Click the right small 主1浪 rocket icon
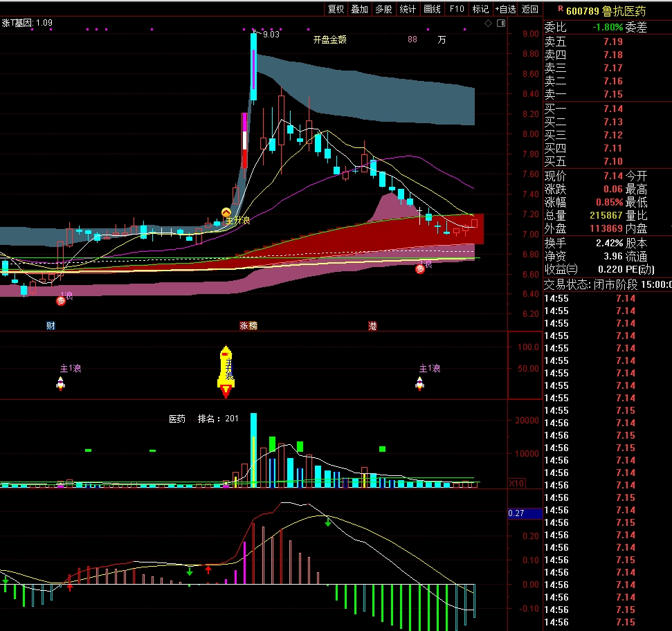672x631 pixels. point(419,383)
